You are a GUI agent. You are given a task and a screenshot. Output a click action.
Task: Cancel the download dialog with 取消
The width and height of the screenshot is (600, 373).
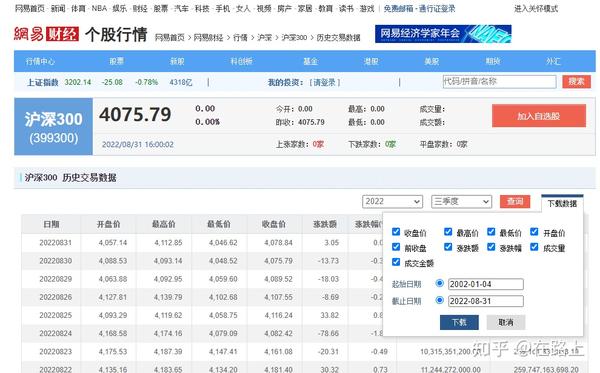tap(506, 323)
